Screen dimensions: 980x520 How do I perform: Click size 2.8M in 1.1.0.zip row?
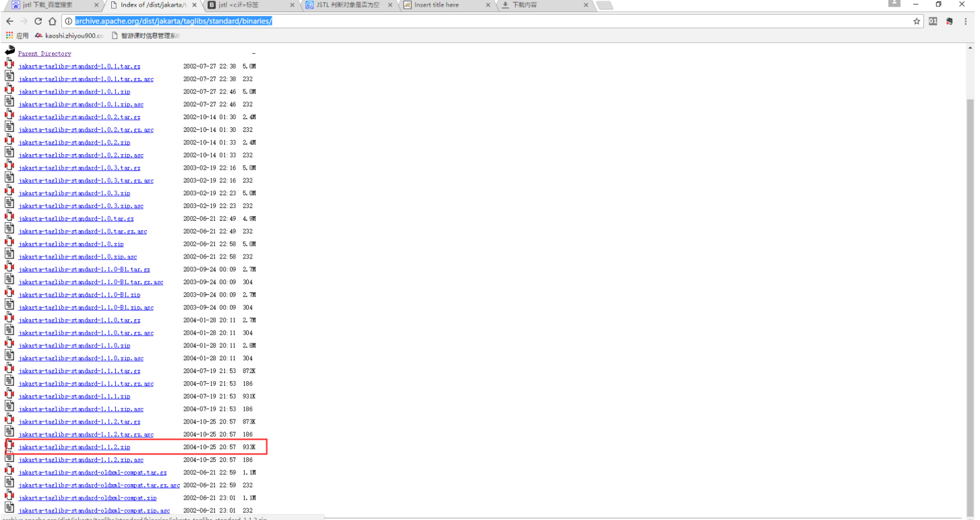click(x=249, y=346)
